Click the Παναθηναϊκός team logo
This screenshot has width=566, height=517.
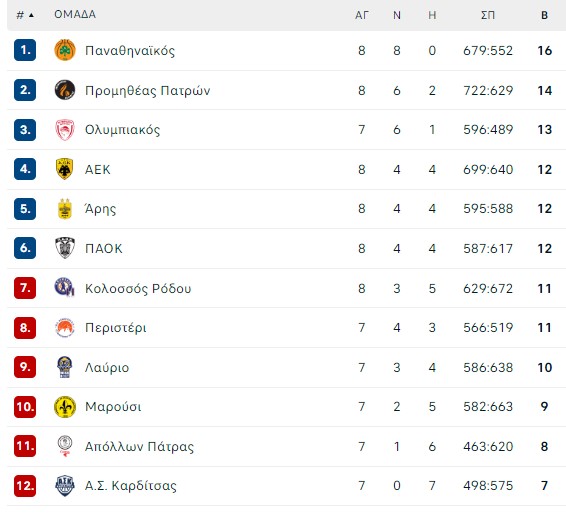pyautogui.click(x=65, y=50)
